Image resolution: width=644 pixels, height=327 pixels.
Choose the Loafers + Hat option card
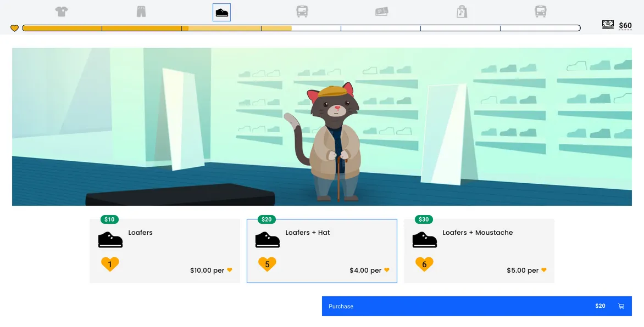click(x=321, y=251)
